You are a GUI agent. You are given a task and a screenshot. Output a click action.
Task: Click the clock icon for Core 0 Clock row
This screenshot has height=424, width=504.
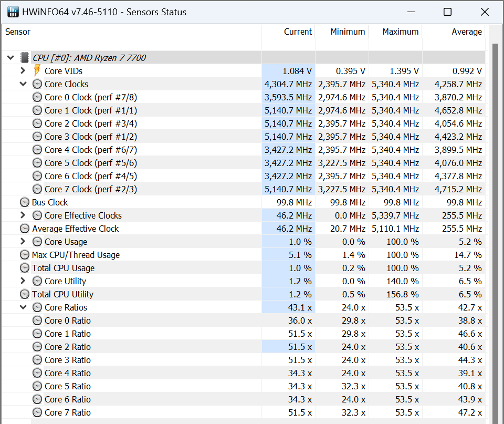pos(37,97)
